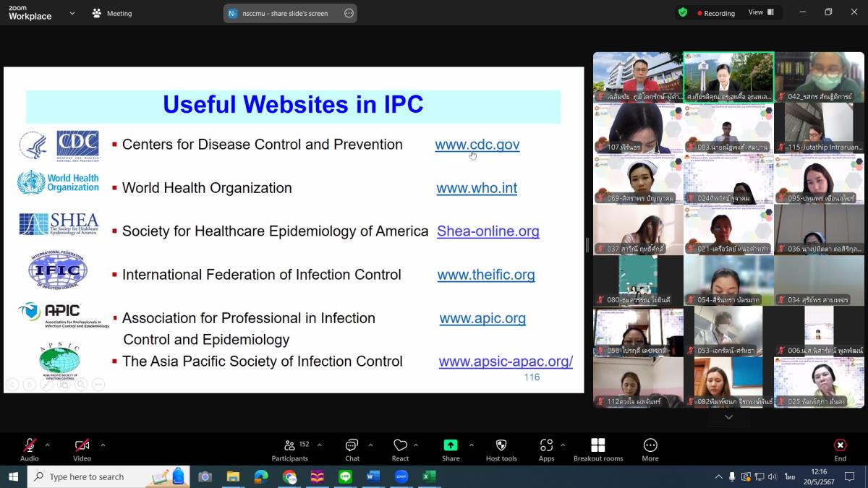Click the zoom magnifier in slide controls
The image size is (868, 488).
pos(81,385)
